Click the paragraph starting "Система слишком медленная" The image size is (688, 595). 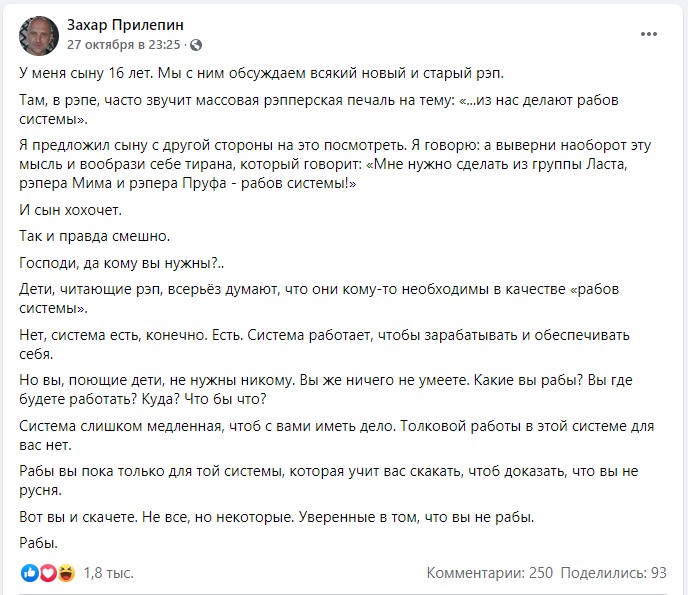(x=337, y=435)
